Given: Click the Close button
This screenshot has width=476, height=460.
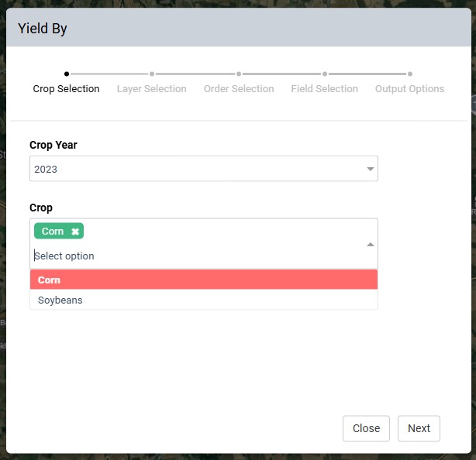Looking at the screenshot, I should tap(366, 428).
